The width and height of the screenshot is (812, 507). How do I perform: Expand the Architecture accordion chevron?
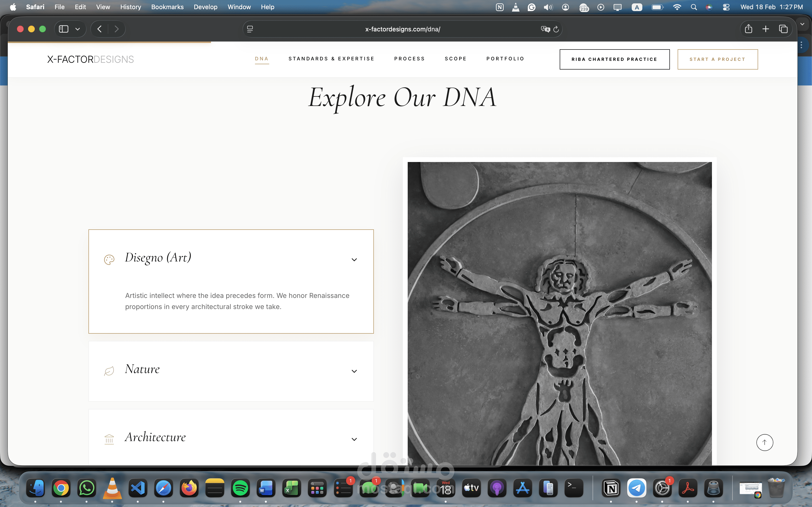click(354, 439)
